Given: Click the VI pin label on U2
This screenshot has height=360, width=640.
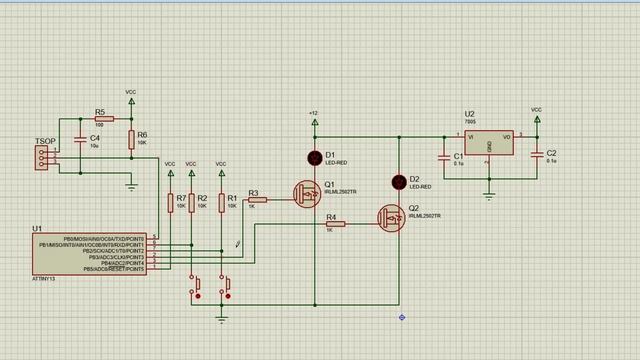Looking at the screenshot, I should pyautogui.click(x=470, y=137).
